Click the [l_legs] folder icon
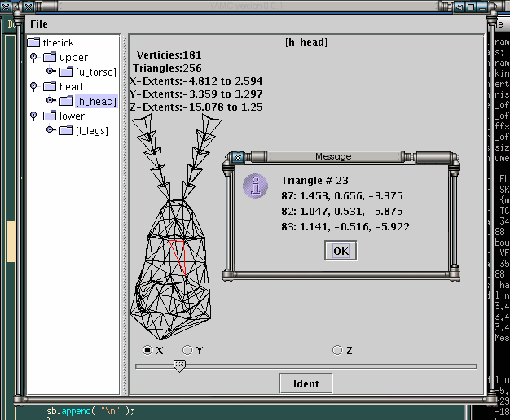Viewport: 510px width, 420px height. 66,130
